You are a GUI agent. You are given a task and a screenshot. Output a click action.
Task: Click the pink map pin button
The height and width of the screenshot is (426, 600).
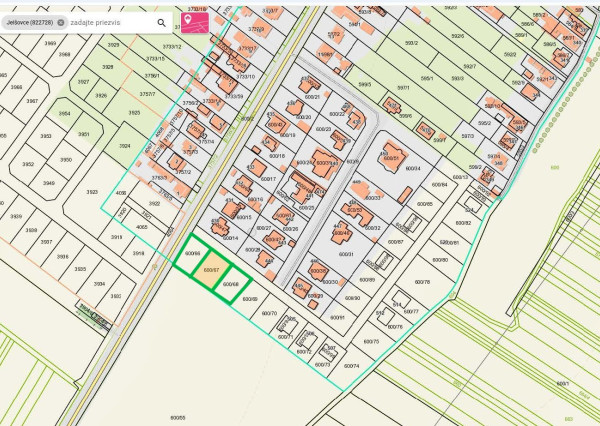point(194,22)
